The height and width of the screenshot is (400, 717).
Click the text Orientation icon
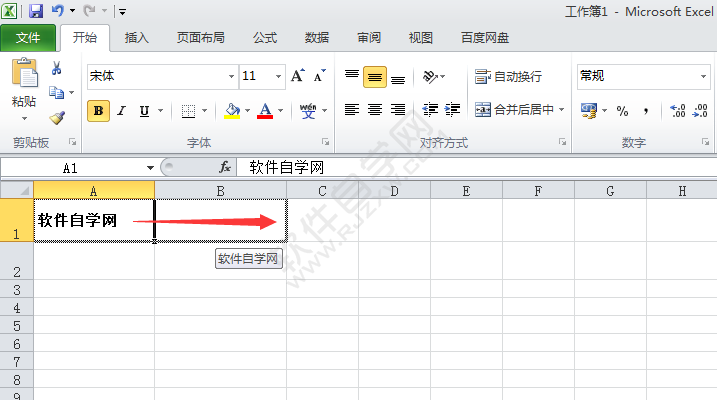(430, 77)
